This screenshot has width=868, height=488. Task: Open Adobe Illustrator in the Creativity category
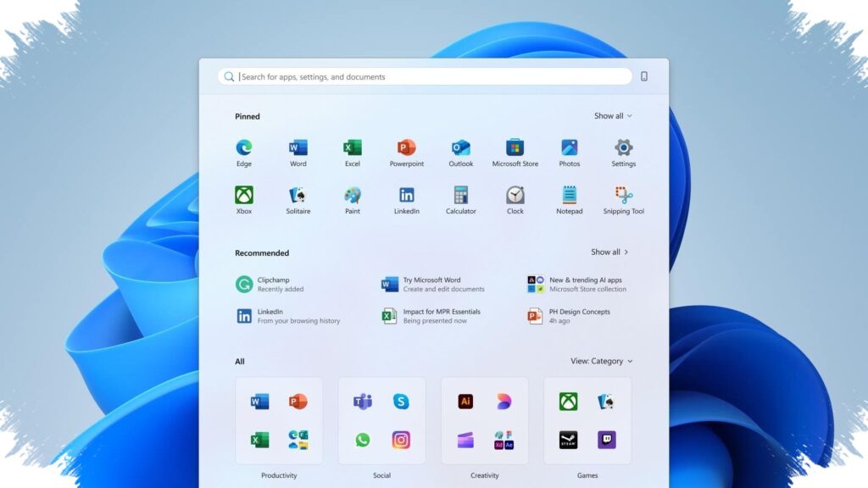[x=465, y=401]
